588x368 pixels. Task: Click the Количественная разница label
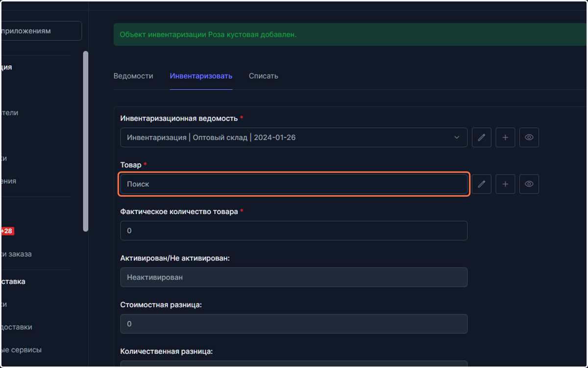(167, 351)
